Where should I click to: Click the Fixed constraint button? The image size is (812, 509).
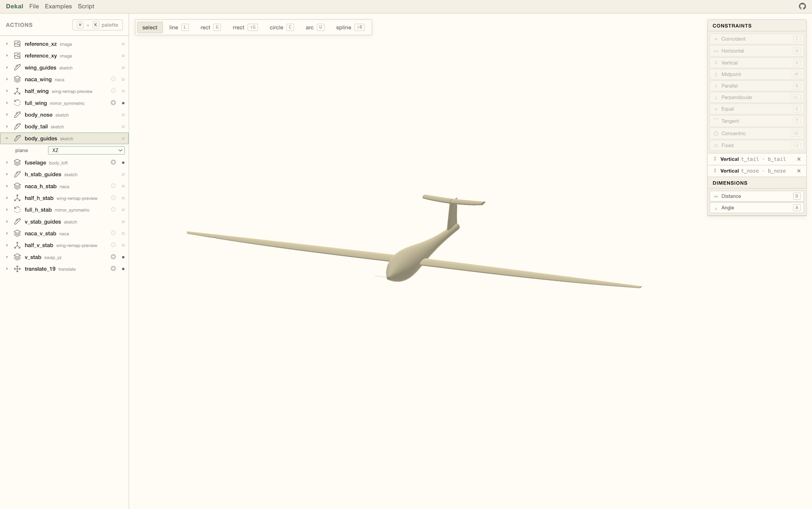click(757, 146)
